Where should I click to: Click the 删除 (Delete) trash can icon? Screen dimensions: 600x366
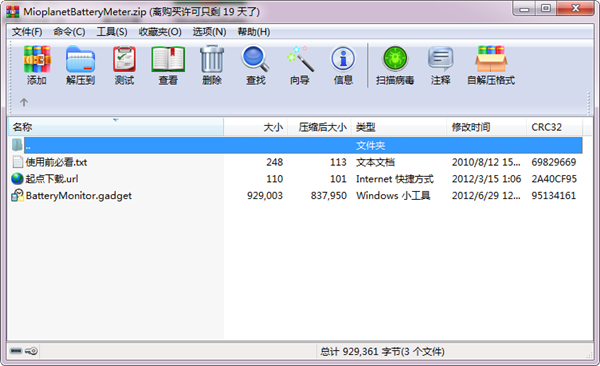tap(212, 59)
